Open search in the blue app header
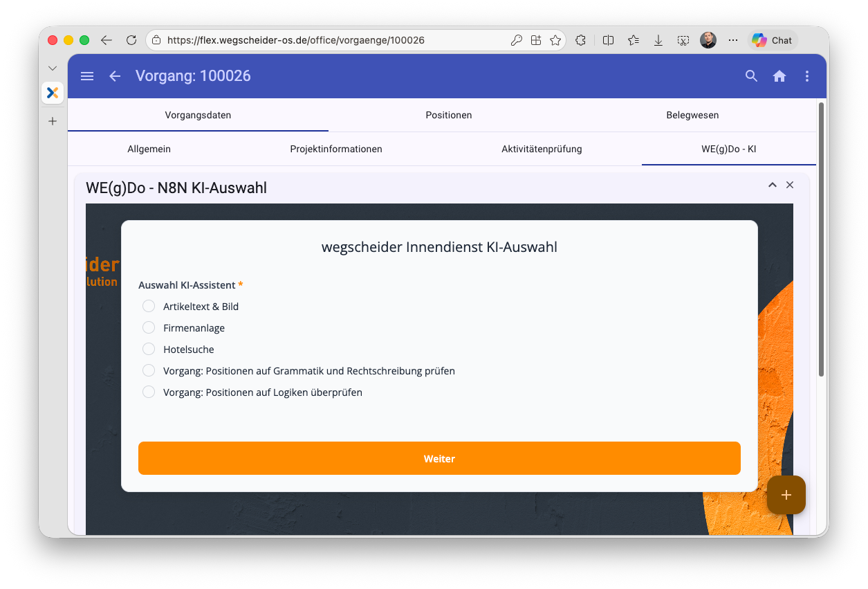 pyautogui.click(x=751, y=76)
